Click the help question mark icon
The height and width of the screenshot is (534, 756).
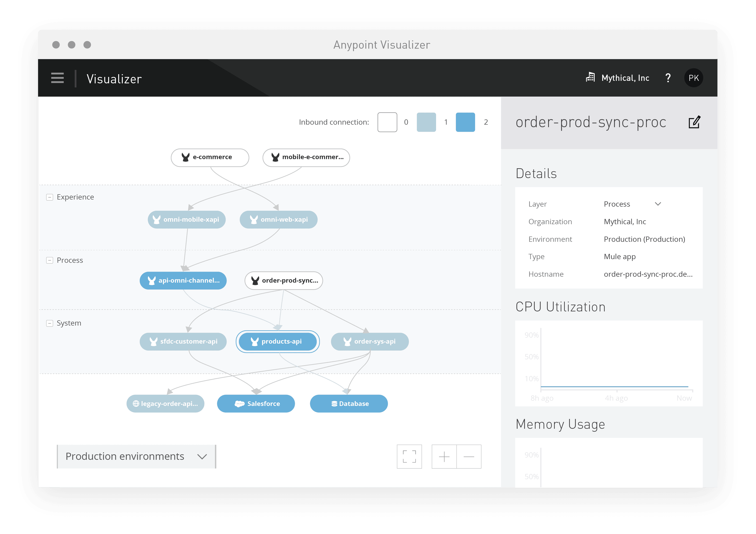(668, 78)
